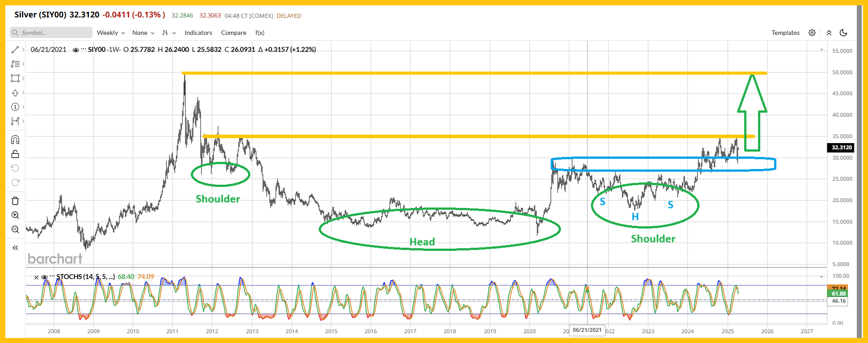Click the 55.0000 price axis label

pos(842,51)
